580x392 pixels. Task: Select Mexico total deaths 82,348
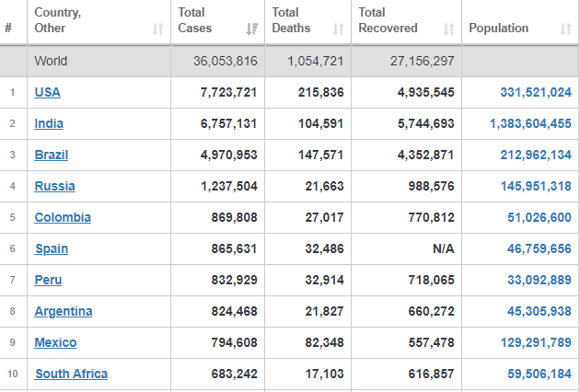tap(324, 342)
